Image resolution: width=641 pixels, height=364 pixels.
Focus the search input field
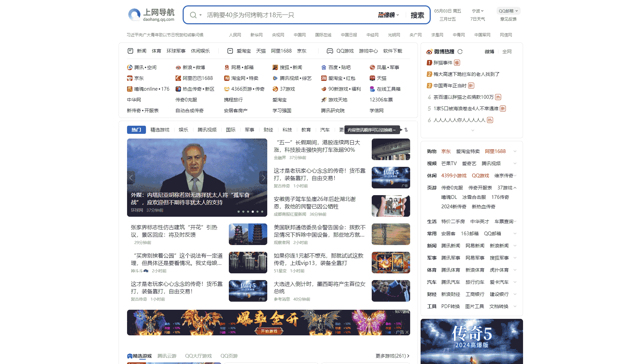point(290,15)
